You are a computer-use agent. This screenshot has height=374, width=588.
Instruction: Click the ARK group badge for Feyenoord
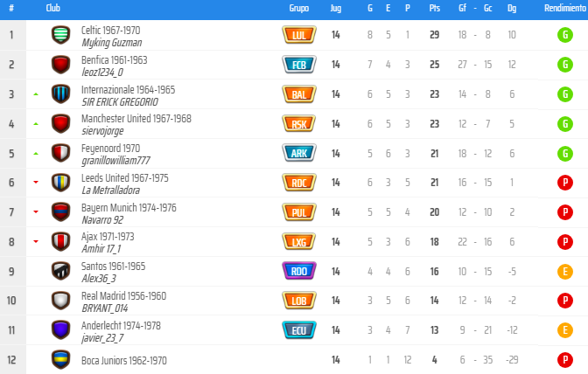click(299, 153)
